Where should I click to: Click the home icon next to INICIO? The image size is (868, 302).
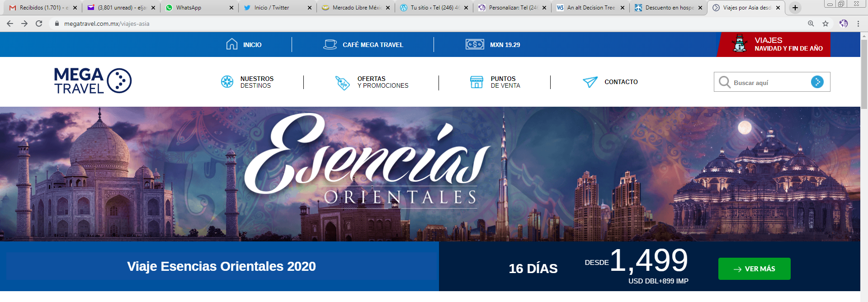231,44
